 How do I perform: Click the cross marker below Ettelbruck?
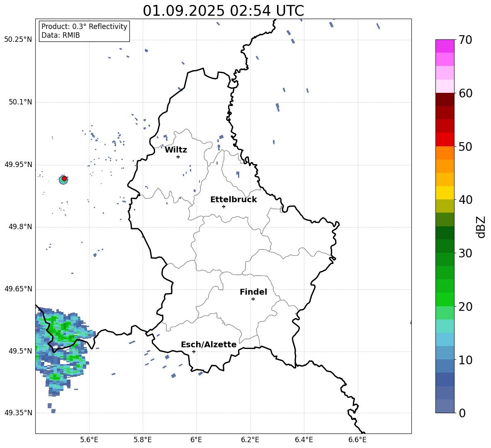pos(224,206)
